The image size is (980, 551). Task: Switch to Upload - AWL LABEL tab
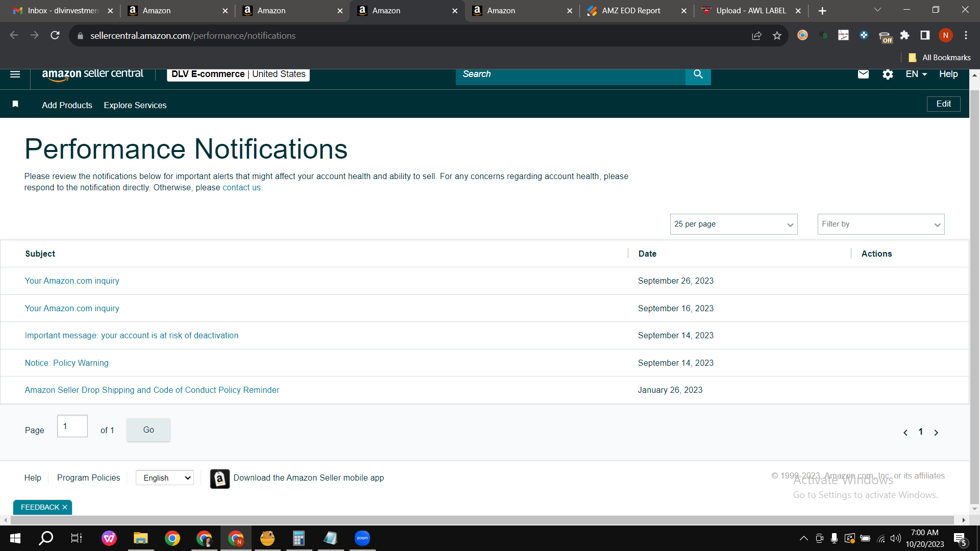coord(751,11)
